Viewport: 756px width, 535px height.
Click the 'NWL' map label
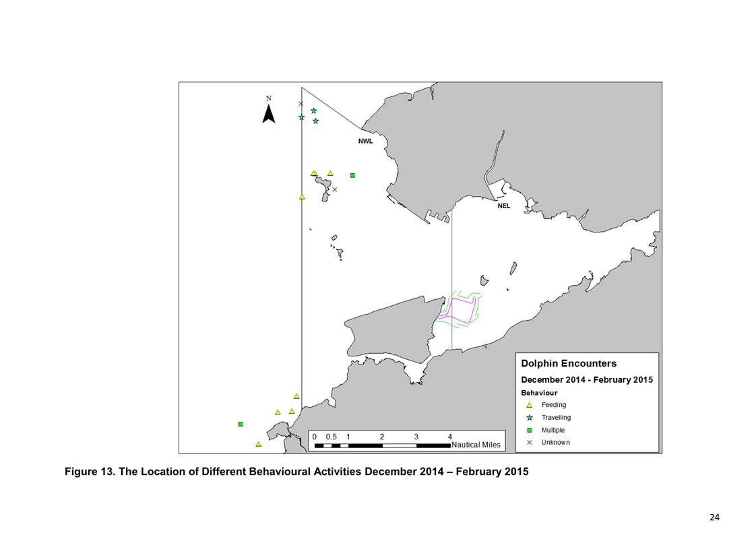tap(365, 141)
